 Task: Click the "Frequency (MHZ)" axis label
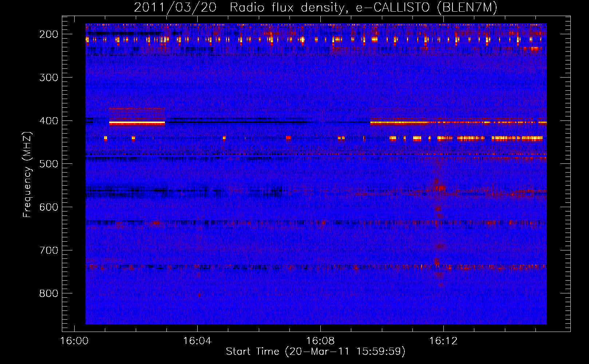[27, 174]
